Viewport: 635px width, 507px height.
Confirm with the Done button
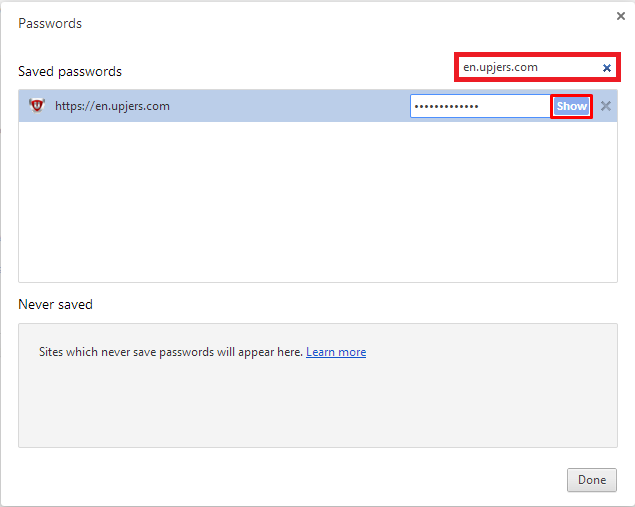click(592, 480)
